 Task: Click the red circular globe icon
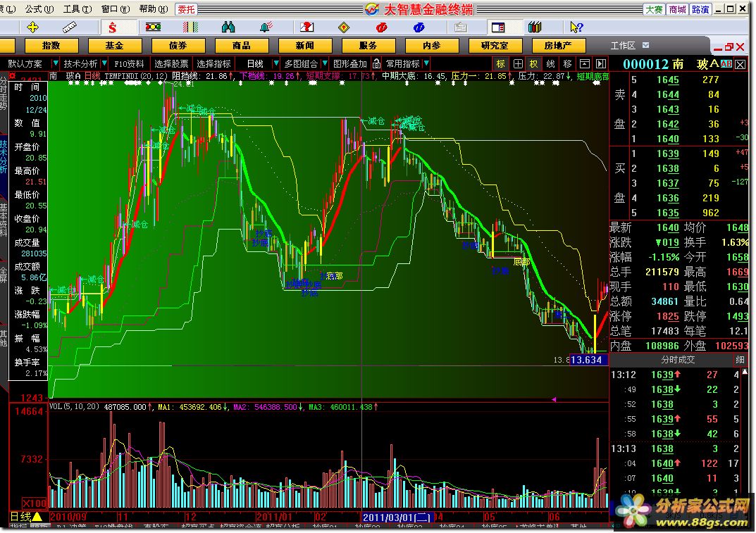381,27
